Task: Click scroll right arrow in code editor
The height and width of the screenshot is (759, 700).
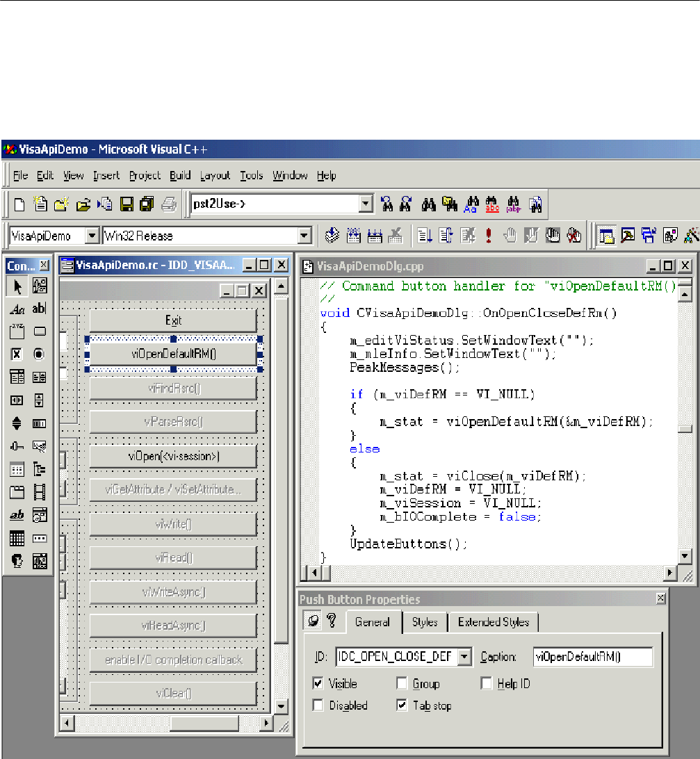Action: point(669,573)
